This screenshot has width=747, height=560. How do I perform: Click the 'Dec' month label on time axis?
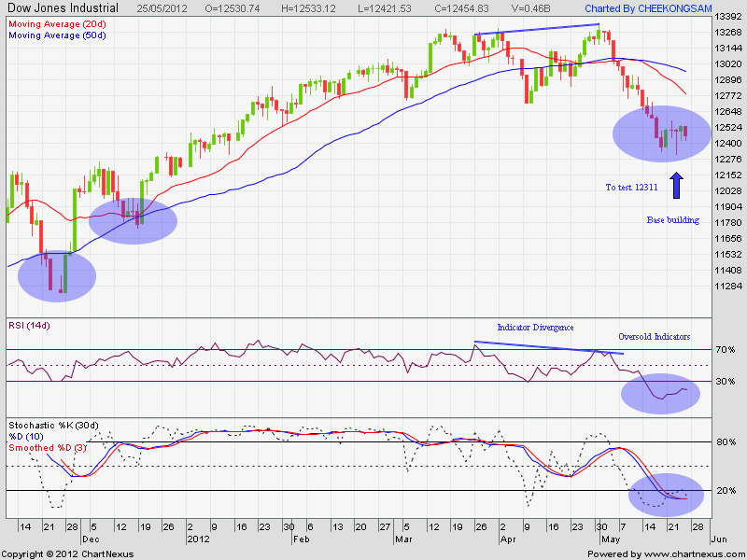[x=90, y=539]
